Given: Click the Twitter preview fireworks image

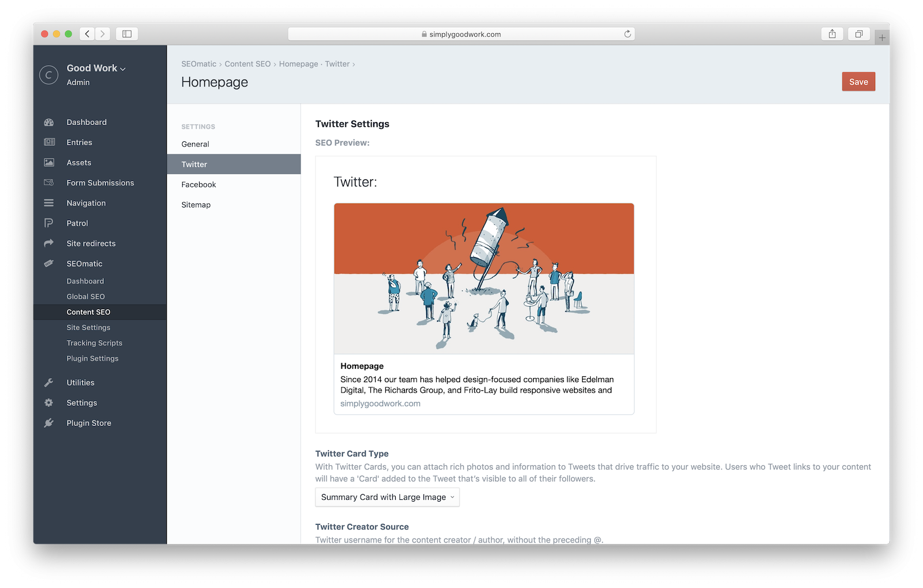Looking at the screenshot, I should point(484,278).
